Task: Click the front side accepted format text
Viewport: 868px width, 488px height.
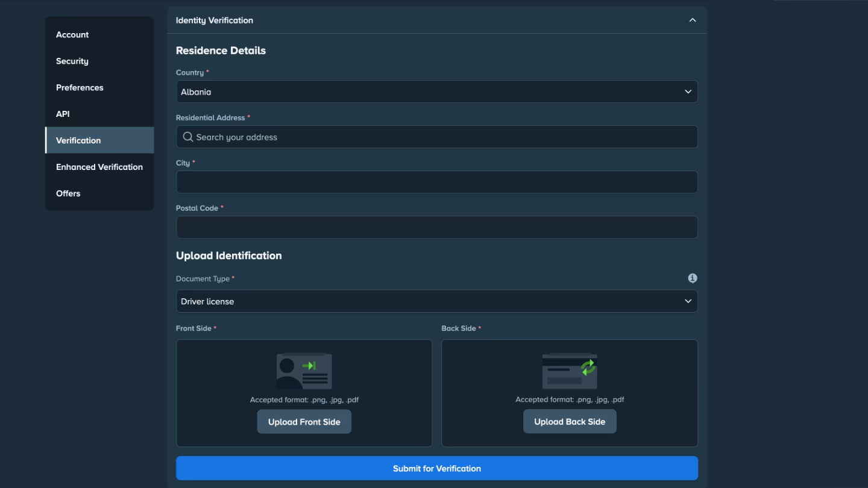Action: click(304, 399)
